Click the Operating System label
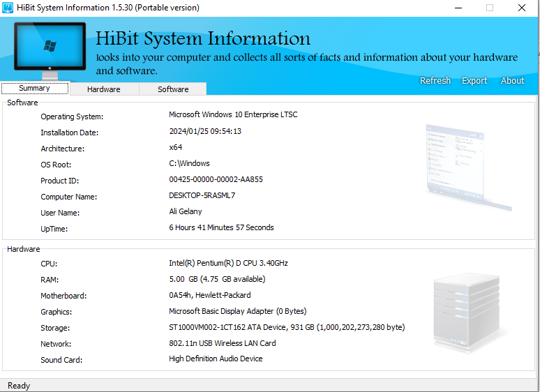540x392 pixels. (72, 116)
